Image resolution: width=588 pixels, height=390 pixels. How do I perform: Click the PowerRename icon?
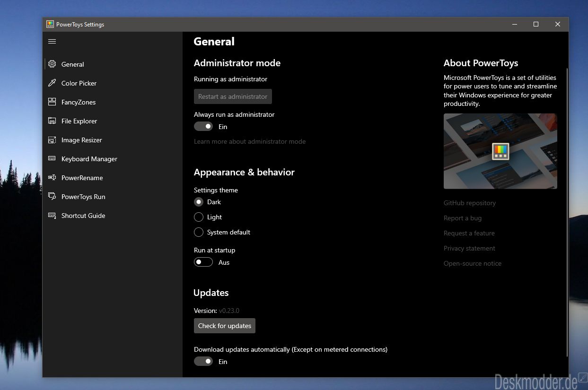coord(52,178)
